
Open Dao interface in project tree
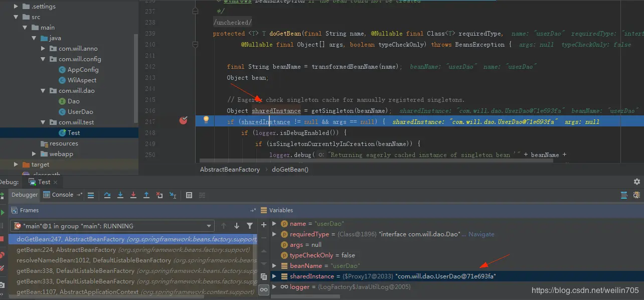point(74,101)
